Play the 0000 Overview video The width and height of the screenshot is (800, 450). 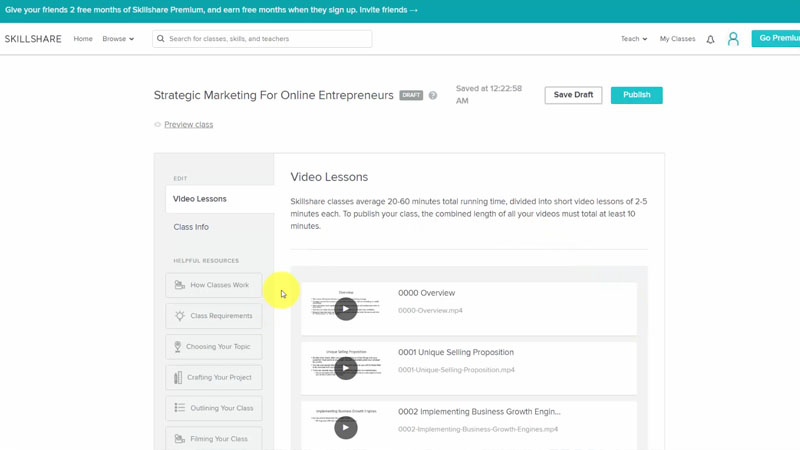click(346, 309)
